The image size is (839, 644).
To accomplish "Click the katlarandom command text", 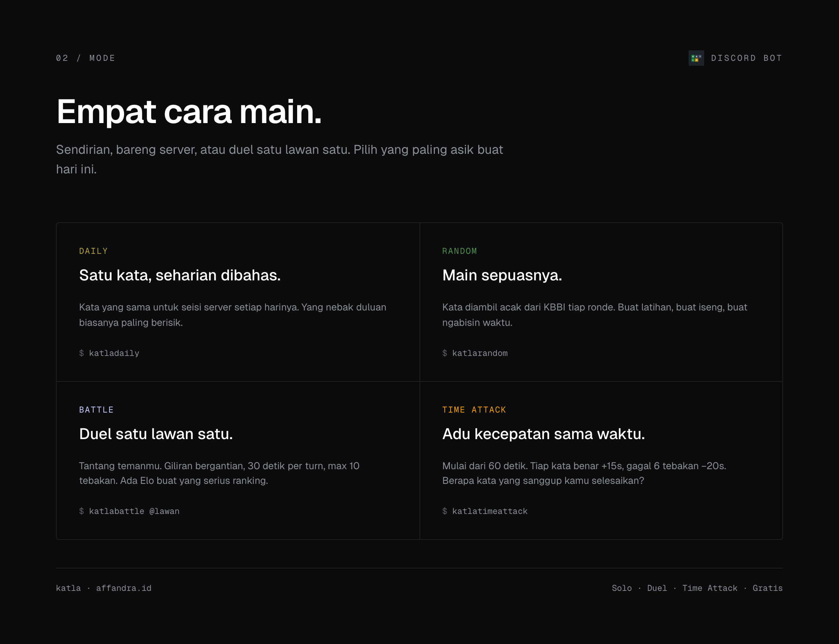I will tap(475, 353).
